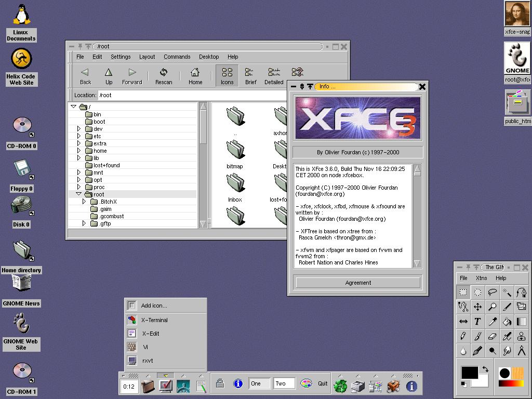
Task: Pick the Magic Wand tool in GIMP
Action: coord(507,292)
